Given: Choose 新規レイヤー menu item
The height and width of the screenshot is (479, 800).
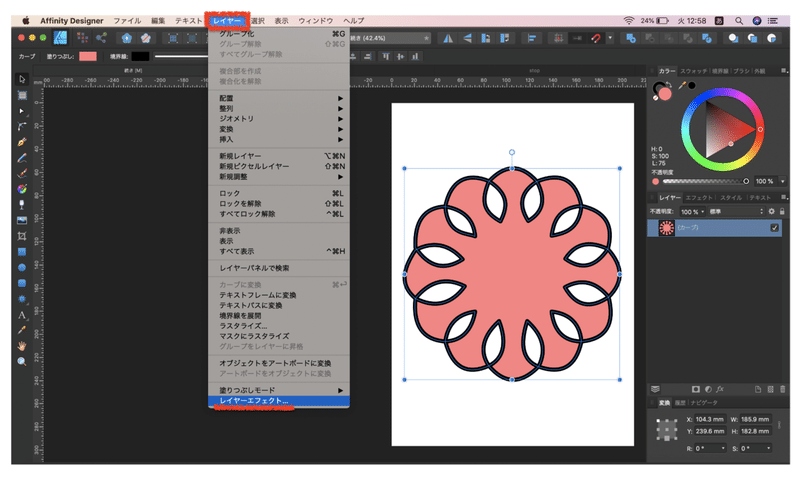Looking at the screenshot, I should [279, 156].
